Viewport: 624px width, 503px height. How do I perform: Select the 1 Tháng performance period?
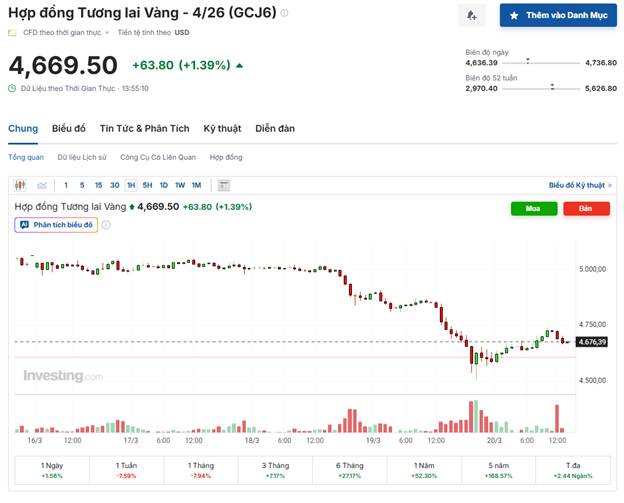point(201,470)
